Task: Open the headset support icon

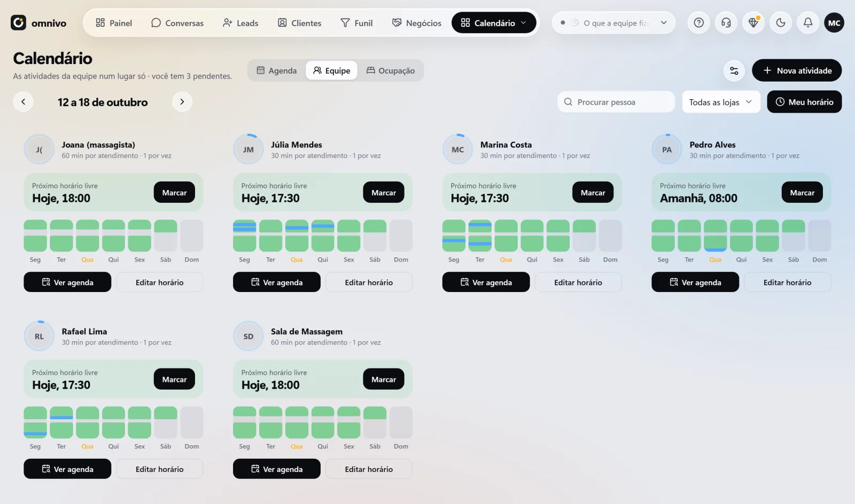Action: click(726, 22)
